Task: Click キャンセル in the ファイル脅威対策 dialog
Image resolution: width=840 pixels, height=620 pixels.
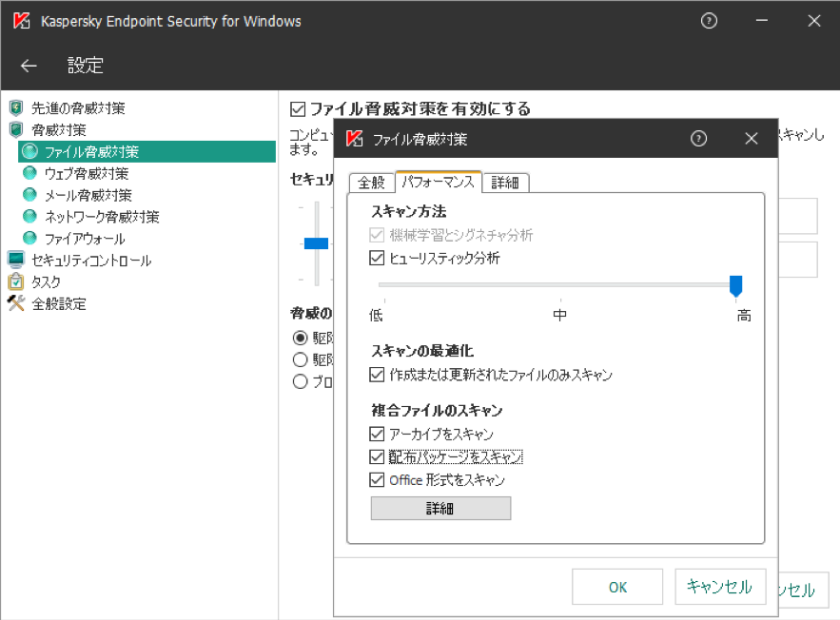Action: (720, 587)
